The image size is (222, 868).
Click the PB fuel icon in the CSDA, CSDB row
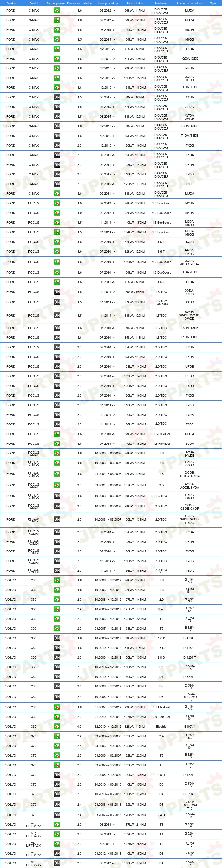pyautogui.click(x=57, y=463)
